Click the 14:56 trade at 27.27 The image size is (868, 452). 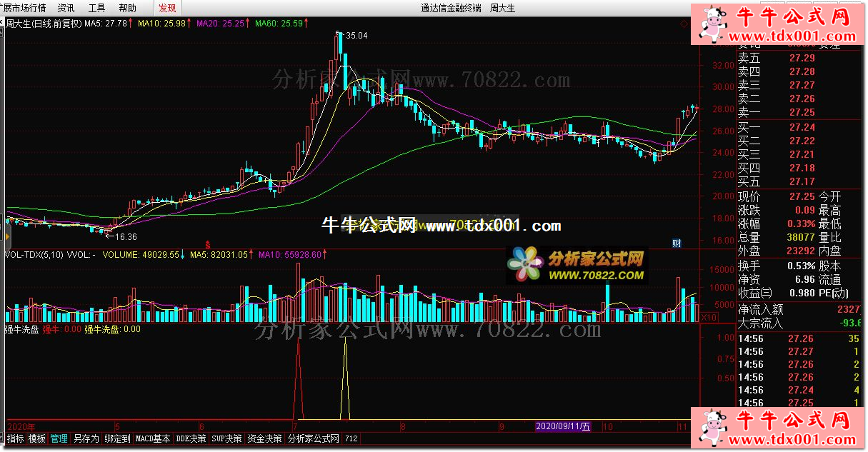tap(800, 351)
